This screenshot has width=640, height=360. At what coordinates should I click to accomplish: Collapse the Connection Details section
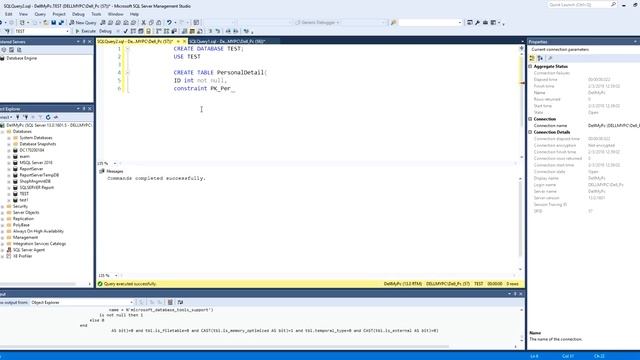pos(530,132)
